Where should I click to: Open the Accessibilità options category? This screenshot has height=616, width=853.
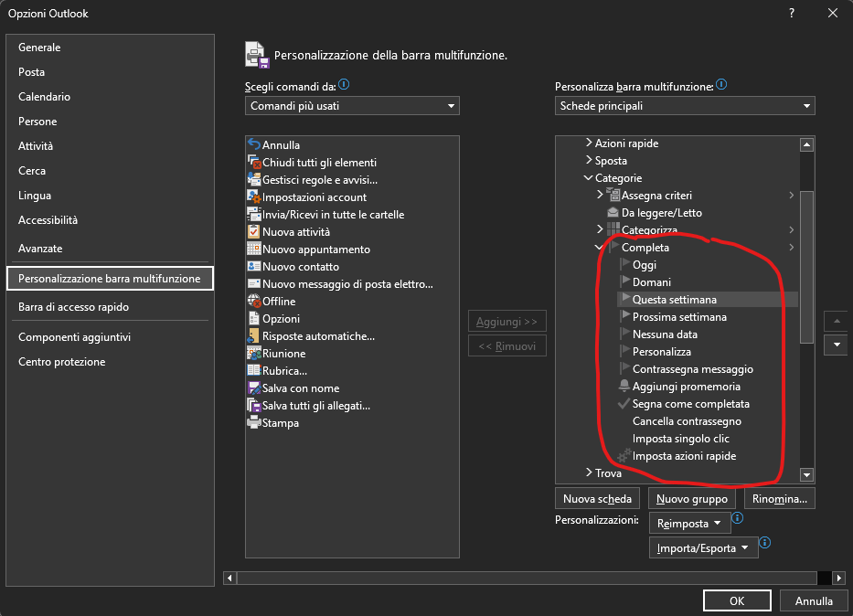pos(110,219)
